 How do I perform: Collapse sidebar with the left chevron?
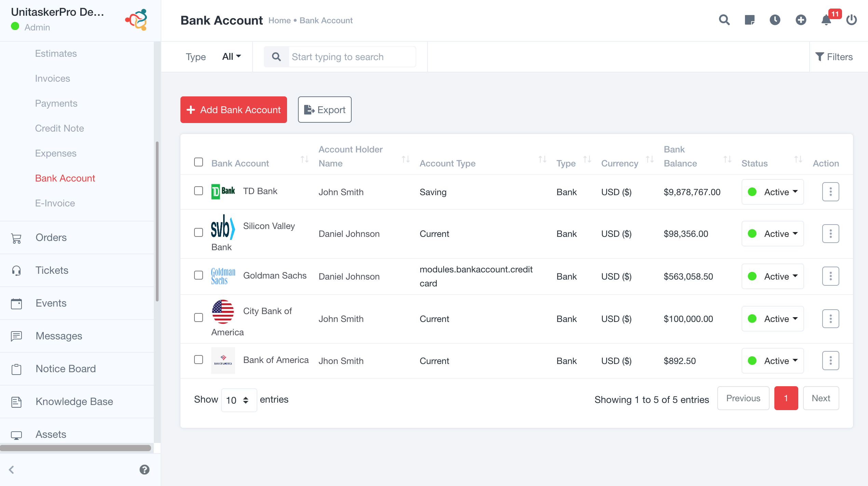[x=12, y=470]
